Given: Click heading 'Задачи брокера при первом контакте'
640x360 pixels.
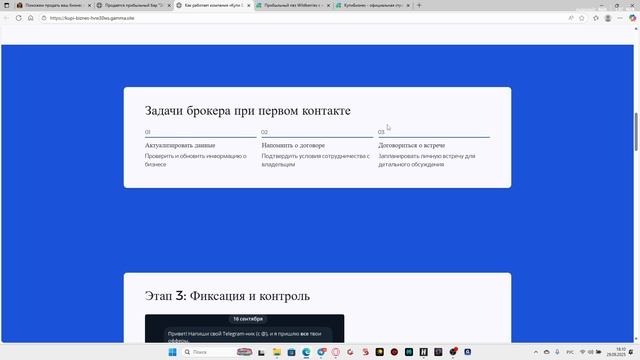Looking at the screenshot, I should point(247,111).
